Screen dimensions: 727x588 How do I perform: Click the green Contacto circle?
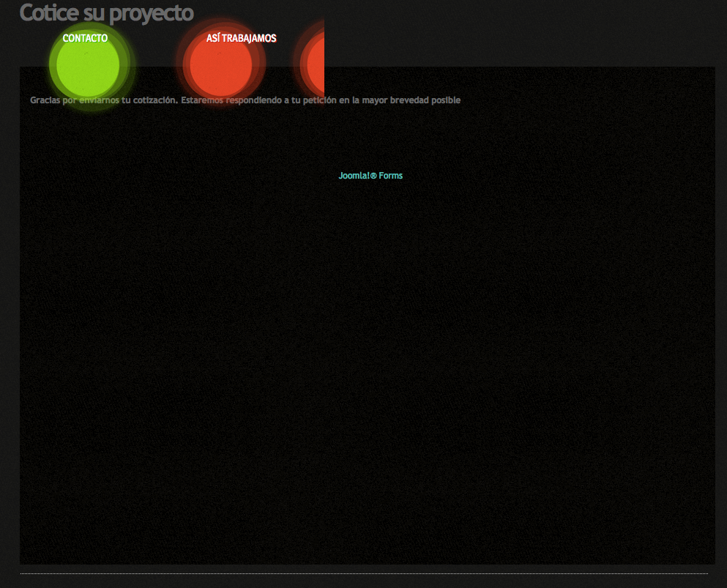click(x=88, y=64)
